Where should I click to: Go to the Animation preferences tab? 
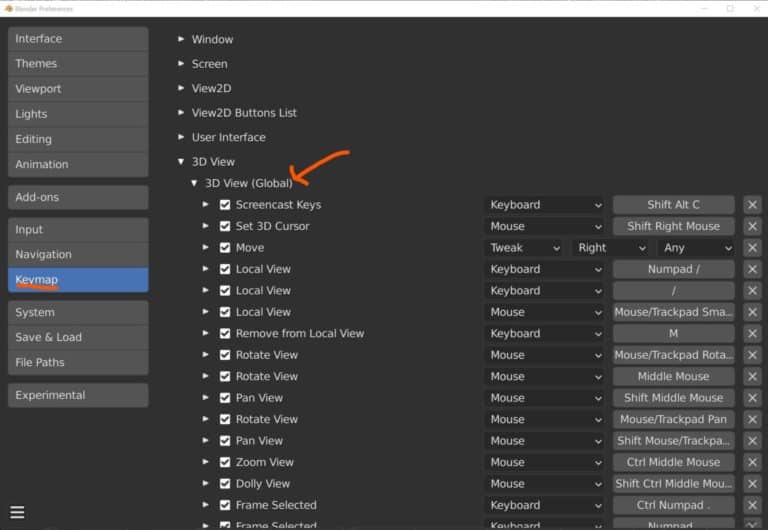pyautogui.click(x=78, y=165)
